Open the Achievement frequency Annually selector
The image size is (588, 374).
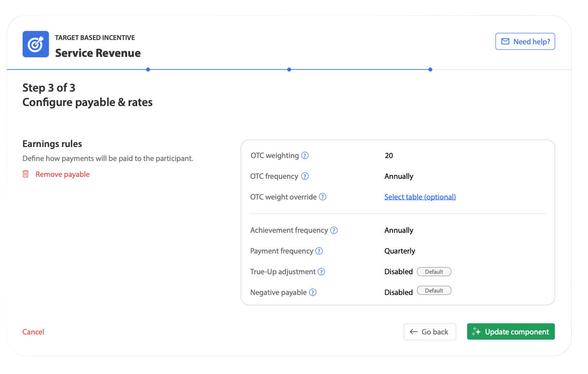(399, 230)
